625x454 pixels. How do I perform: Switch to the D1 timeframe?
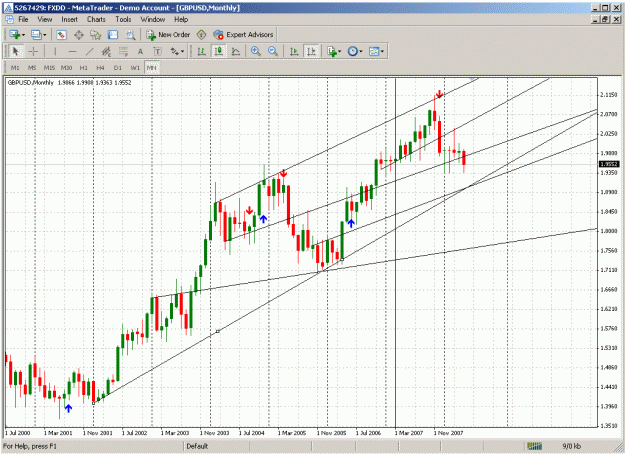118,68
